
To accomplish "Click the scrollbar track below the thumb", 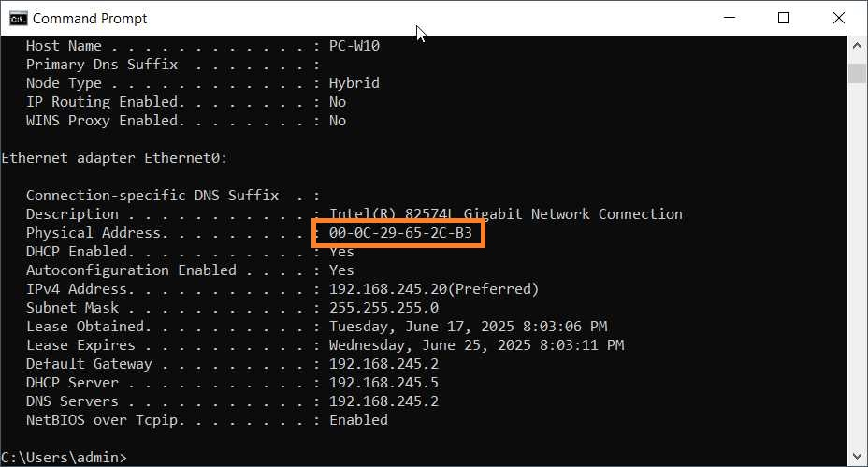I will 857,281.
